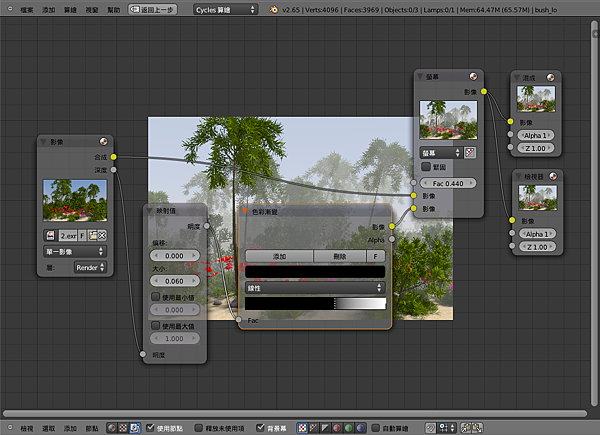Click F flip button in color ramp
This screenshot has width=600, height=435.
coord(376,256)
